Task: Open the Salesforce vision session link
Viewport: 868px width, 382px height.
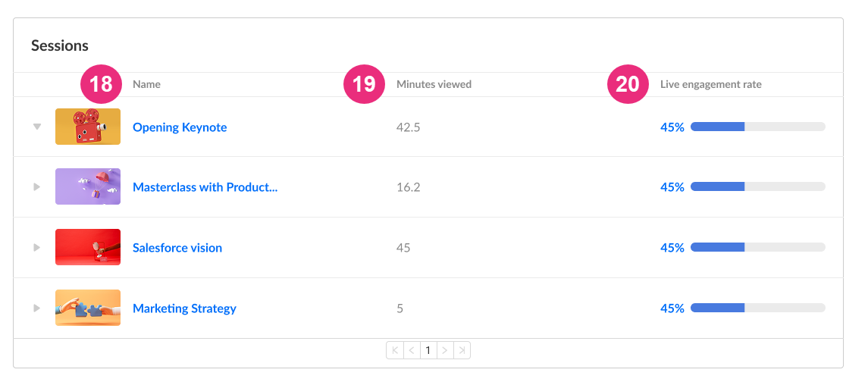Action: click(177, 248)
